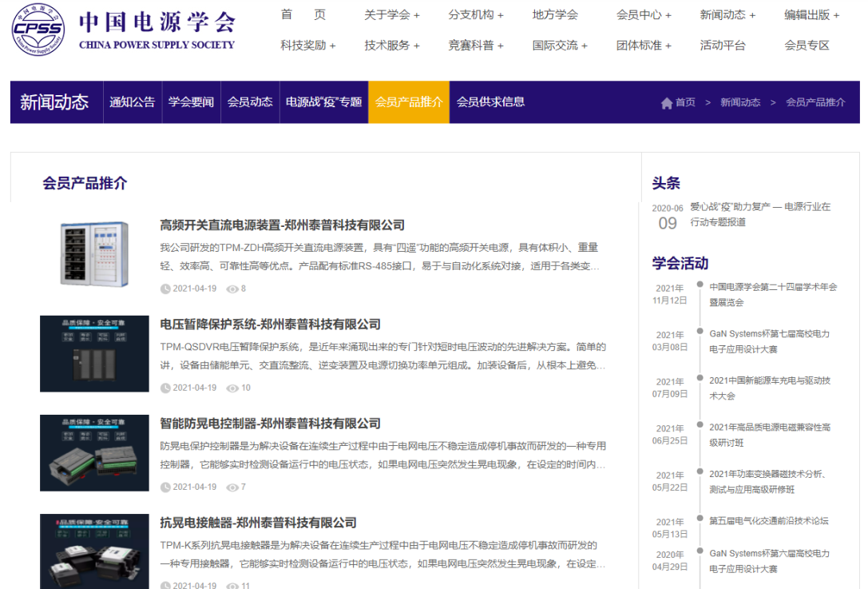Open article 智能防晃电控制器-郑州泰普科技有限公司
This screenshot has height=589, width=868.
270,424
